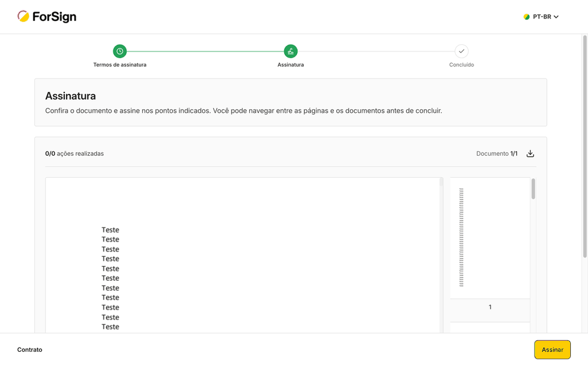Click the Documento 1/1 indicator
The height and width of the screenshot is (366, 588).
pyautogui.click(x=497, y=153)
